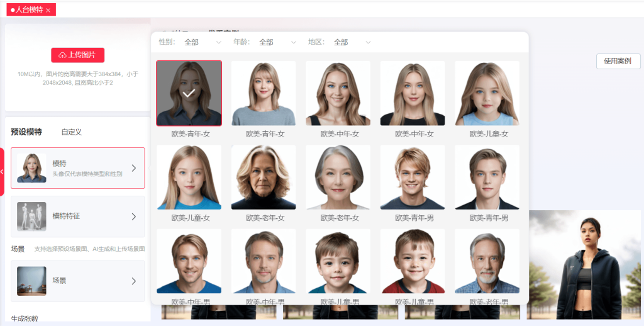Choose the 欧美-儿童-女 model in first row
644x326 pixels.
pyautogui.click(x=487, y=93)
